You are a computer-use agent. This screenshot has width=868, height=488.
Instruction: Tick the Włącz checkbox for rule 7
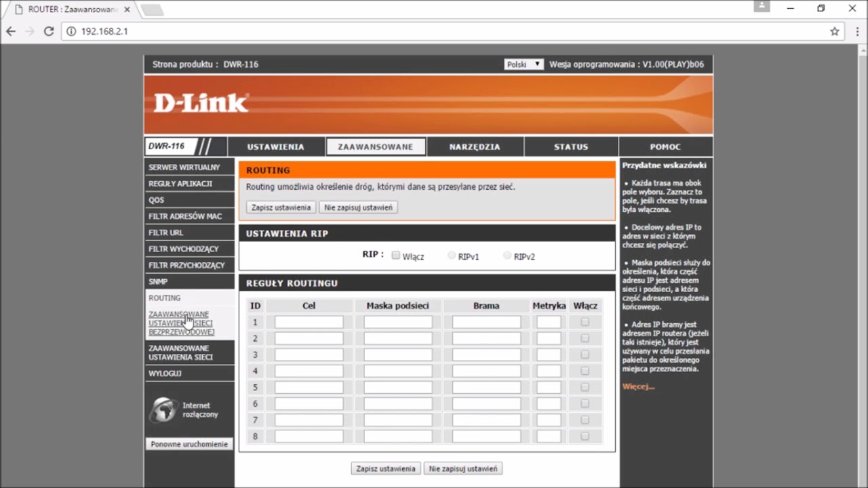tap(585, 420)
